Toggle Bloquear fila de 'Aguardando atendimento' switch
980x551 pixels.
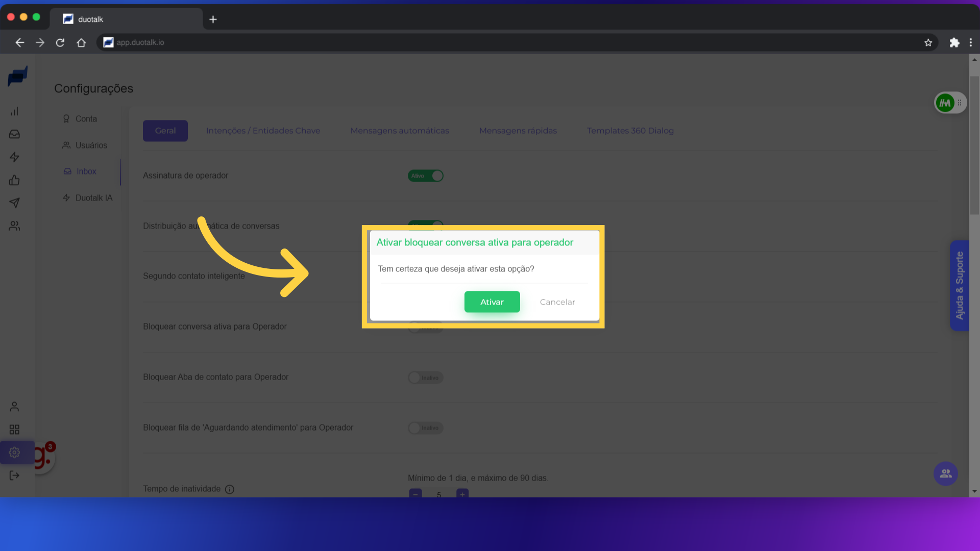tap(425, 428)
